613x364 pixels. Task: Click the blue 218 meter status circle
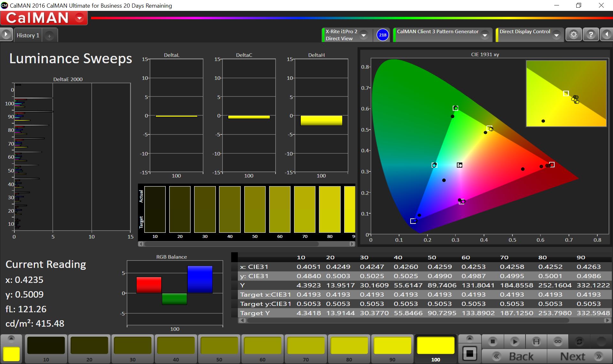click(382, 35)
